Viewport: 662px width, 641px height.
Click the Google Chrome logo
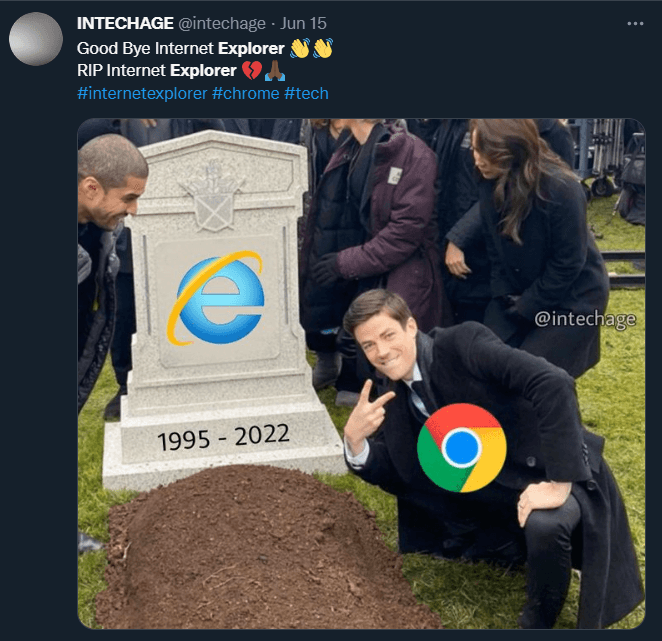point(461,447)
